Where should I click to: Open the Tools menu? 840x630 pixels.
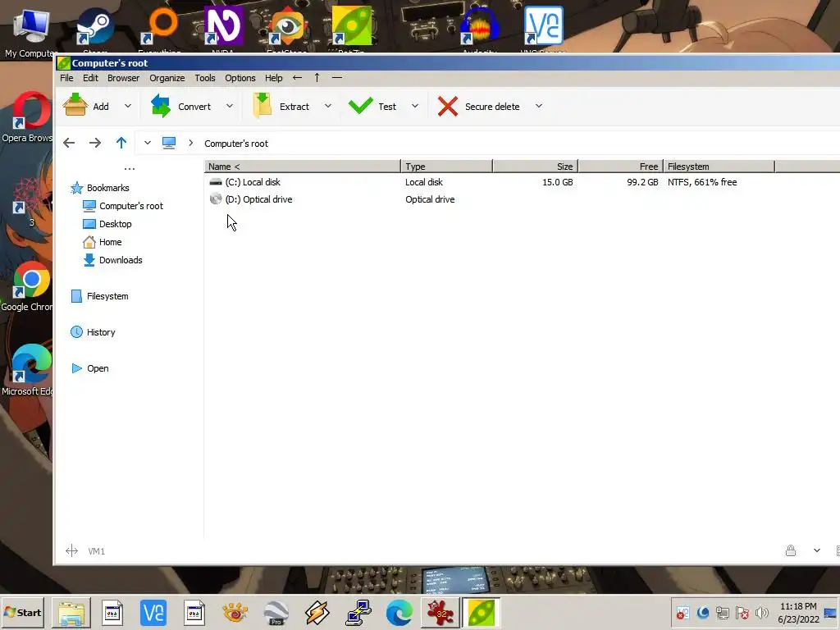point(204,78)
